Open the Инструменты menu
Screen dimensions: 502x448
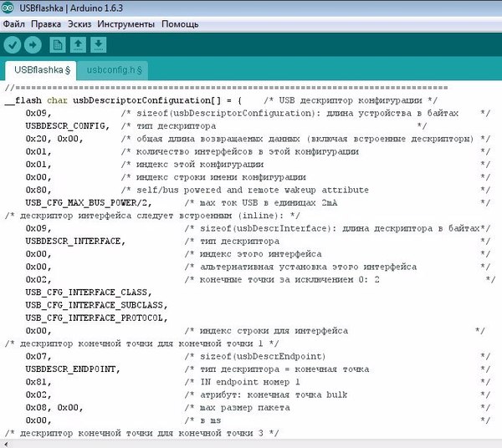pos(125,23)
